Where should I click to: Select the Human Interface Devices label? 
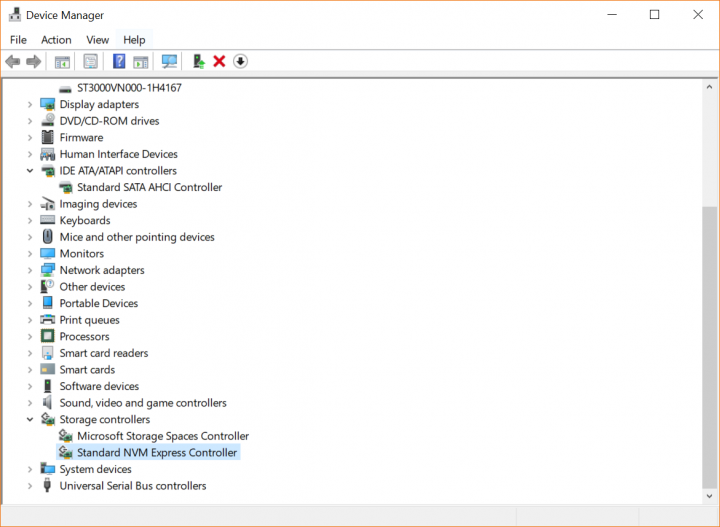click(118, 154)
